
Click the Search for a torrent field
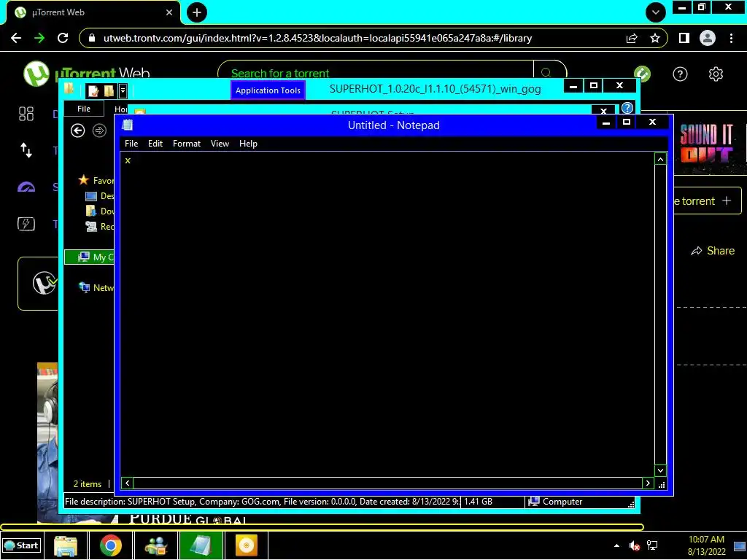point(376,73)
